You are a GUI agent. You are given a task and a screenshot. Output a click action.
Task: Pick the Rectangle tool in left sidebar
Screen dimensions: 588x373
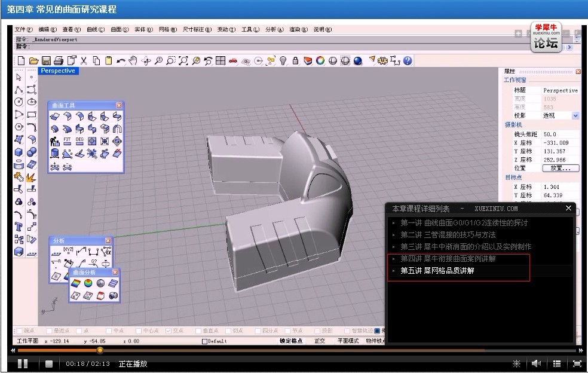click(32, 114)
